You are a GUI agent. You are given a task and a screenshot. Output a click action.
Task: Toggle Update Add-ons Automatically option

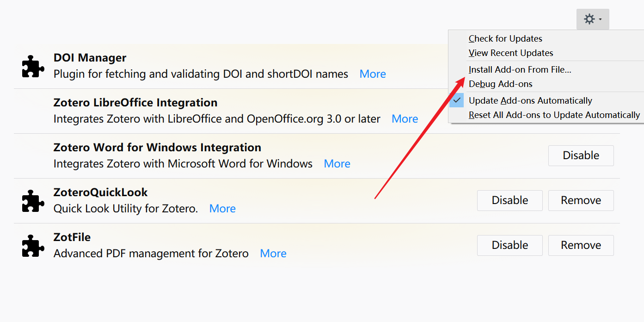point(530,101)
